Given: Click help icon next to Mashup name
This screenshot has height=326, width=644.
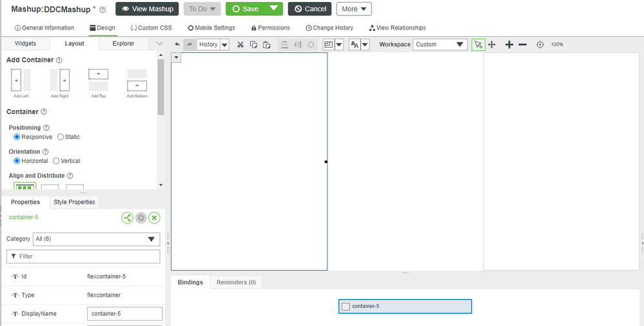Looking at the screenshot, I should [102, 10].
